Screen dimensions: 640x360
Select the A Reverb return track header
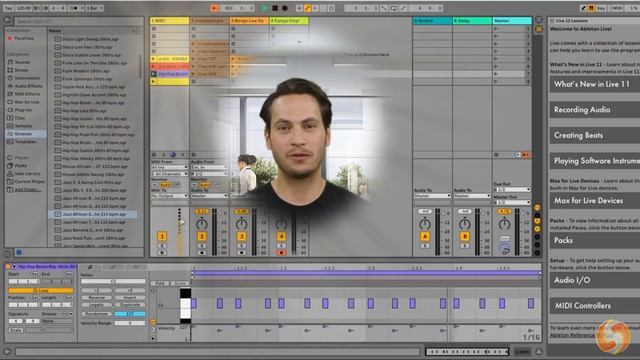(432, 20)
